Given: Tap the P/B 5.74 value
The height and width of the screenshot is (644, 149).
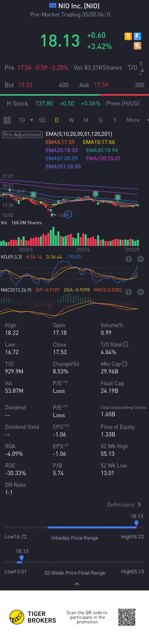Looking at the screenshot, I should (58, 473).
